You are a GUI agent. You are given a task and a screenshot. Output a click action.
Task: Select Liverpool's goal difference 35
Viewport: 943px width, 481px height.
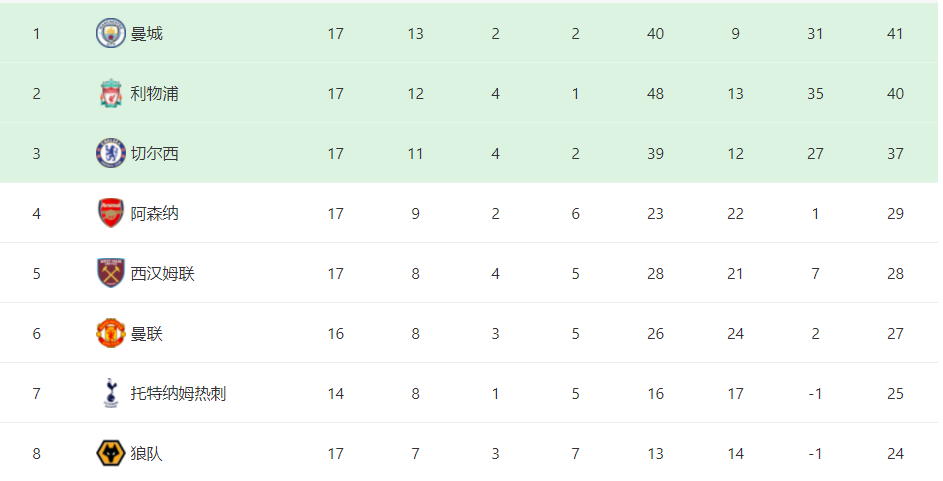tap(815, 94)
